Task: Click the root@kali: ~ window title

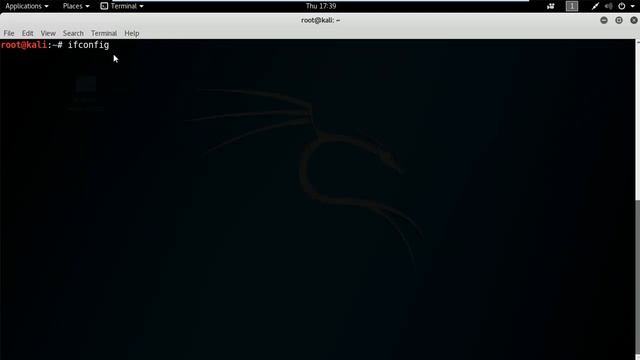Action: point(320,20)
